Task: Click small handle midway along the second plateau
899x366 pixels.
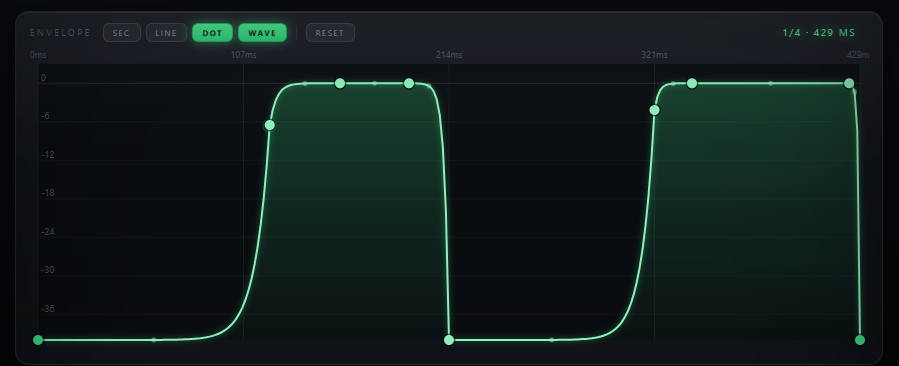Action: click(x=770, y=83)
